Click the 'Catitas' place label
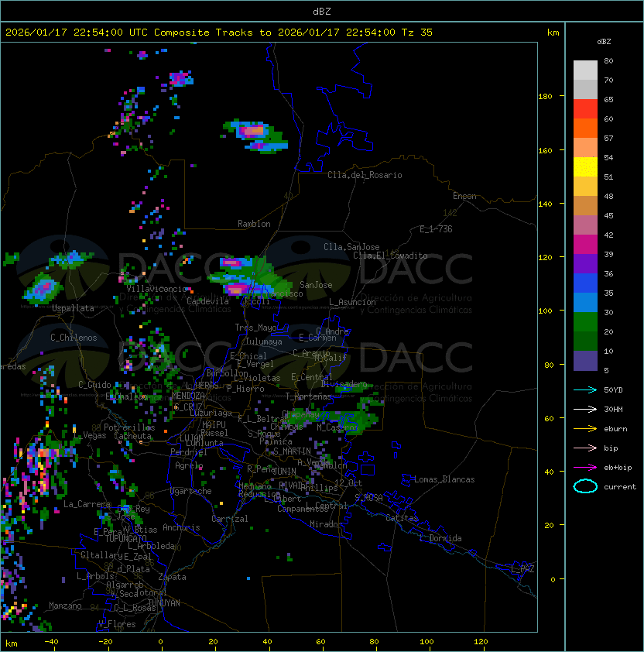Viewport: 644px width, 652px height. tap(402, 518)
